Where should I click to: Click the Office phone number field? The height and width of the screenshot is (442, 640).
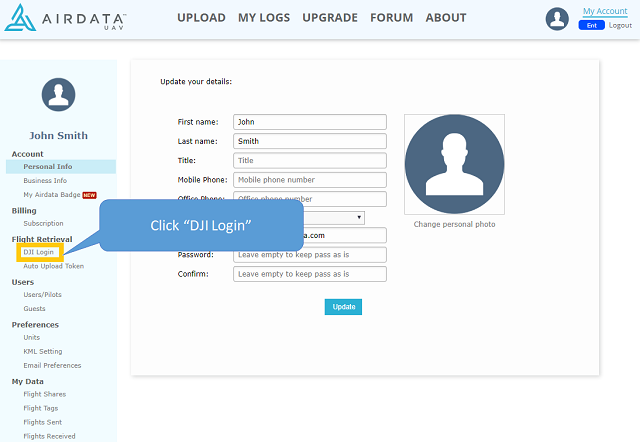pos(310,199)
